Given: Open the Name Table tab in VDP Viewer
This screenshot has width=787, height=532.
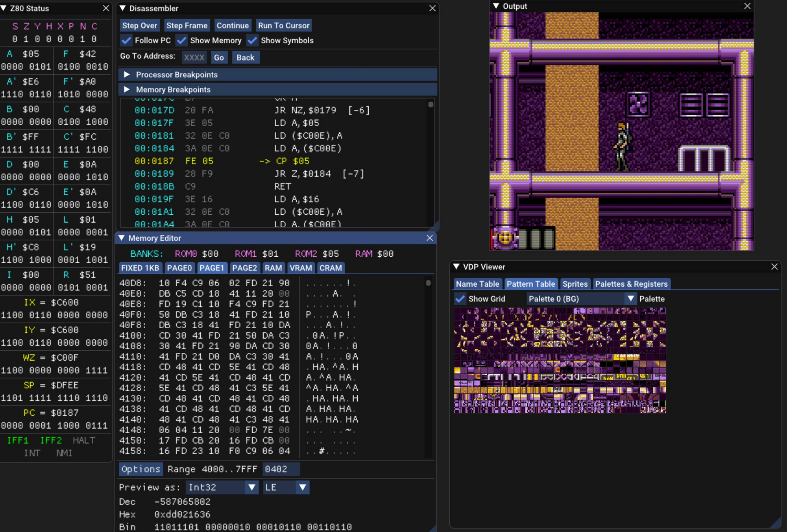Looking at the screenshot, I should (477, 284).
